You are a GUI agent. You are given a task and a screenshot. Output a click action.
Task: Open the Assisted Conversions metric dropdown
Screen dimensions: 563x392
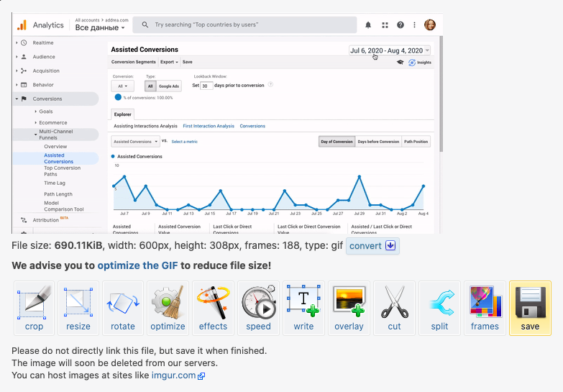point(136,142)
